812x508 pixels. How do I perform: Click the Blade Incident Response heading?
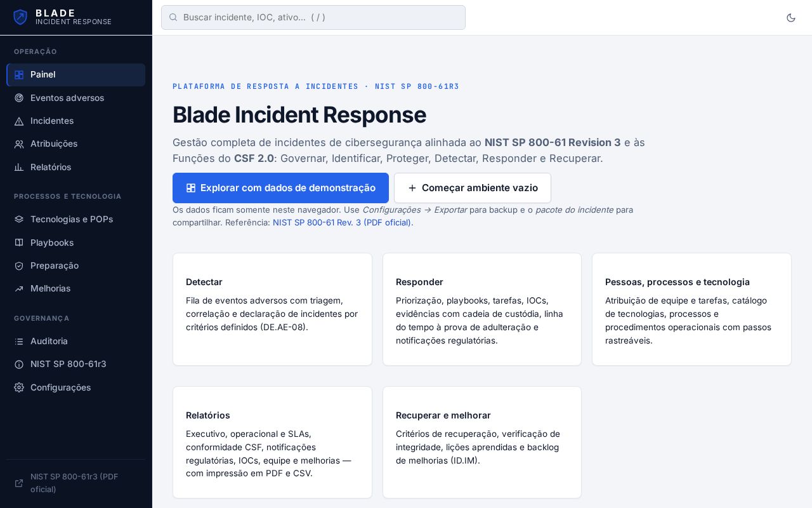[x=299, y=115]
